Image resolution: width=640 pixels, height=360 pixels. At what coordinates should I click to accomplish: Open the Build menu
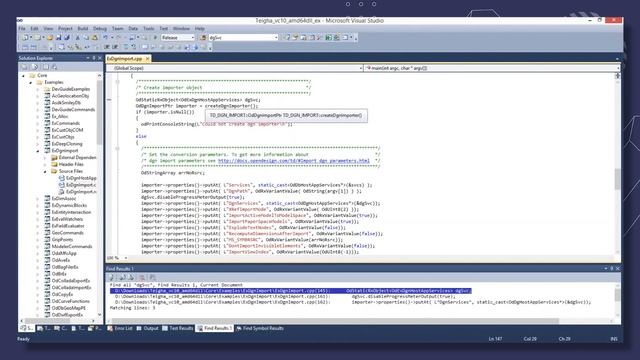tap(83, 29)
